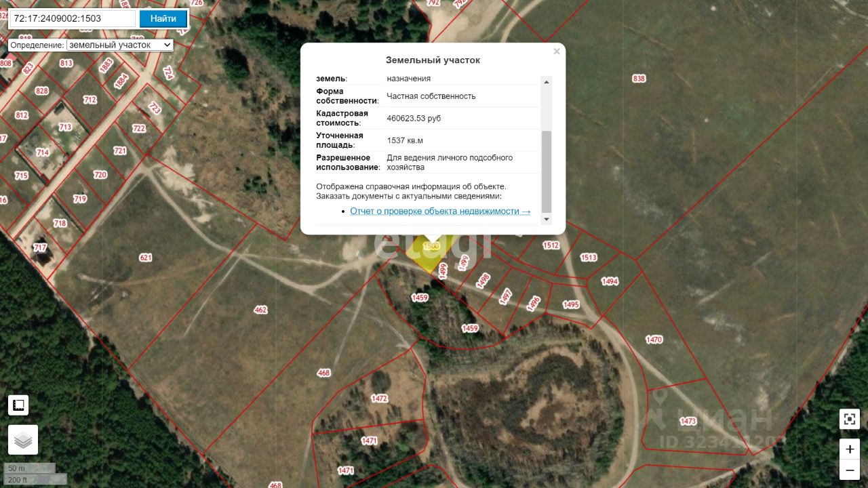
Task: Open the map layers stack icon
Action: click(23, 440)
